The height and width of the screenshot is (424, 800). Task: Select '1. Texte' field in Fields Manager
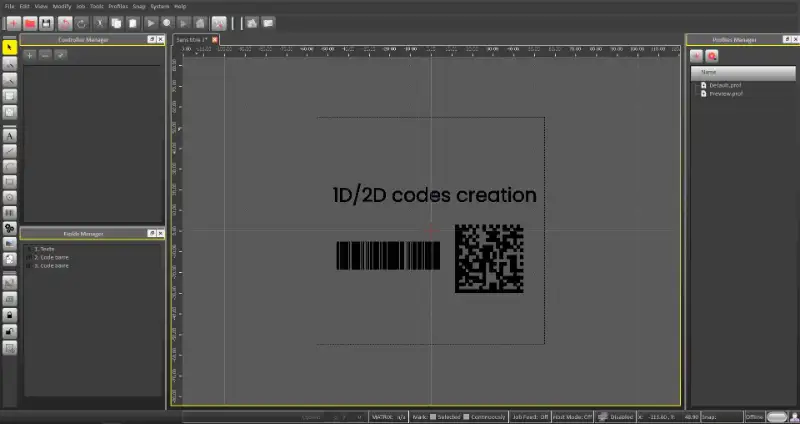click(45, 248)
